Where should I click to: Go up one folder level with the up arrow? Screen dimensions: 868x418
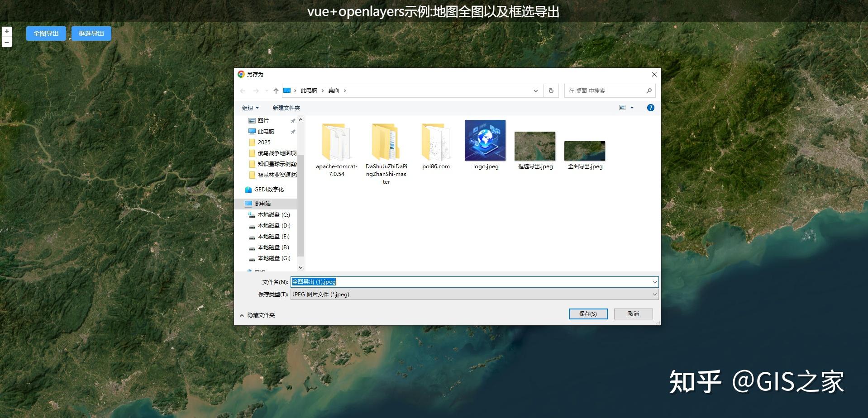pyautogui.click(x=276, y=90)
